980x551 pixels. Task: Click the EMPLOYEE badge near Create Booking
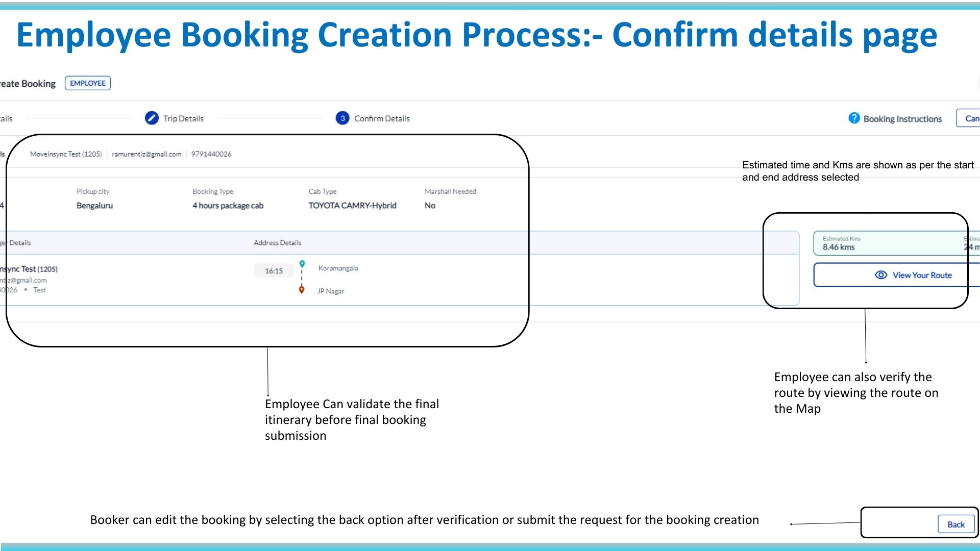coord(88,83)
